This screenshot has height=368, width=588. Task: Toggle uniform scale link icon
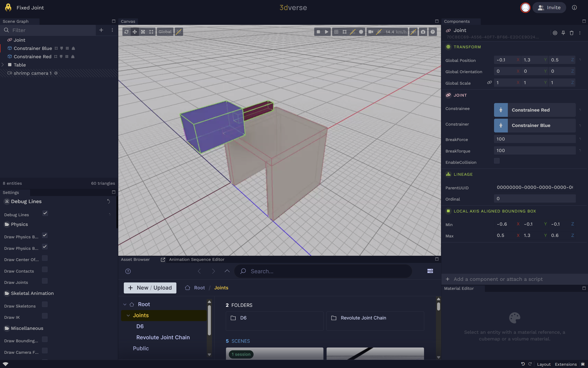[x=489, y=83]
